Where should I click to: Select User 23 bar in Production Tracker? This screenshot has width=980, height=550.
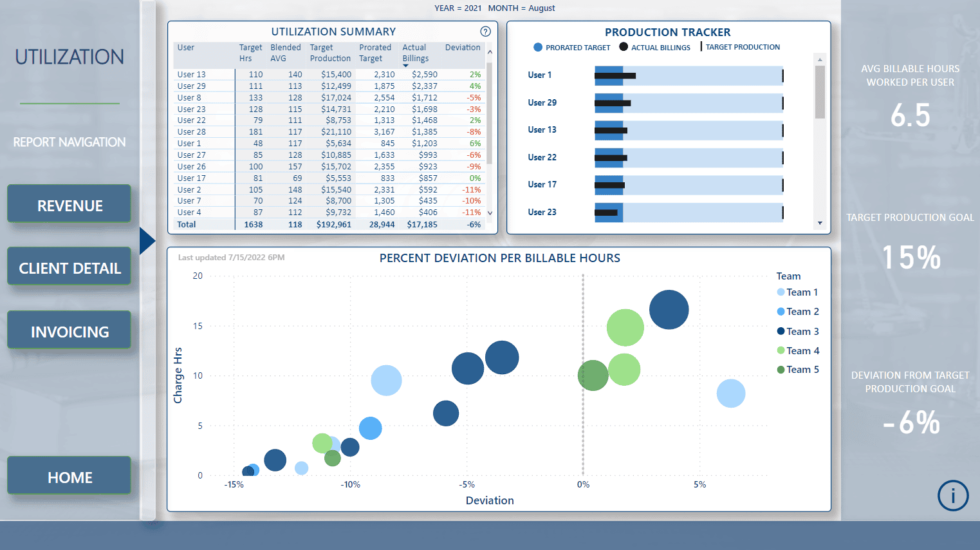pyautogui.click(x=689, y=213)
